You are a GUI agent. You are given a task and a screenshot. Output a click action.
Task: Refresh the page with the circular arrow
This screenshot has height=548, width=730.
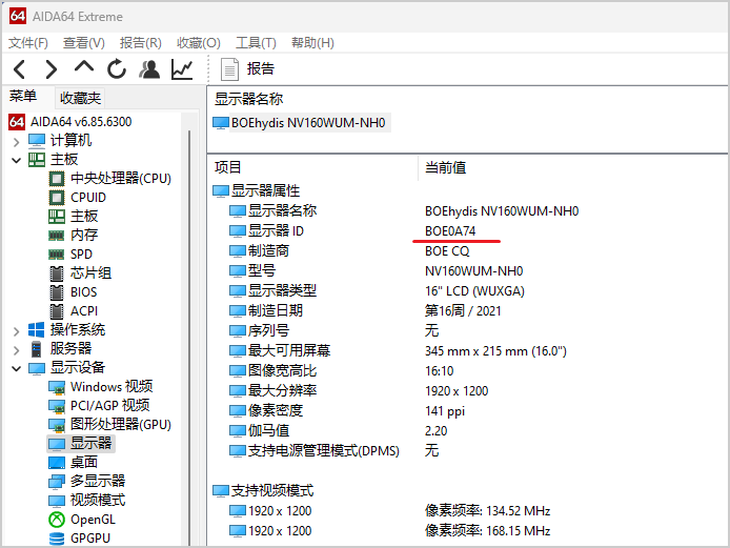(x=116, y=69)
